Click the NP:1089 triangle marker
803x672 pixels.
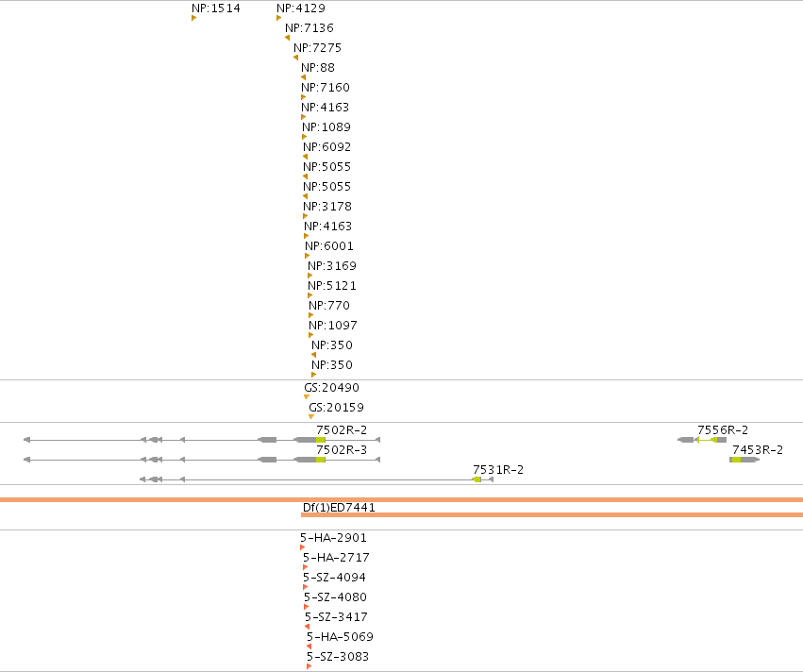click(x=304, y=137)
